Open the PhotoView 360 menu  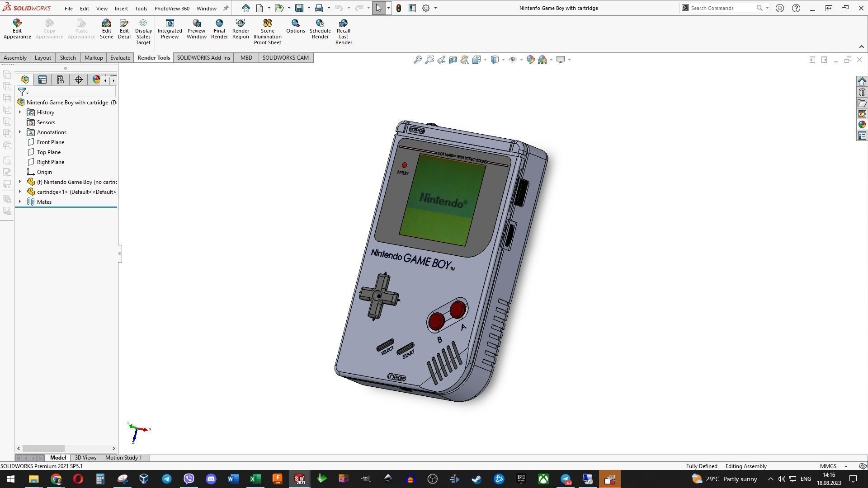[172, 9]
